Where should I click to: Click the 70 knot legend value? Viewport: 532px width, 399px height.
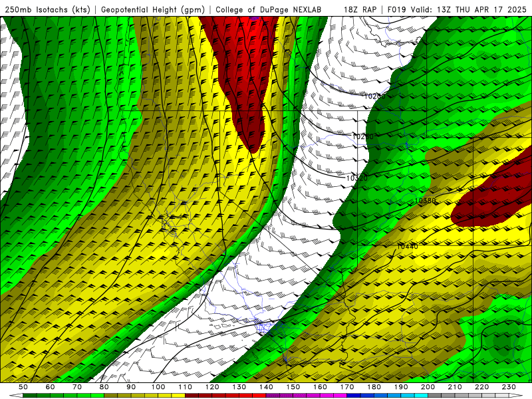click(77, 387)
